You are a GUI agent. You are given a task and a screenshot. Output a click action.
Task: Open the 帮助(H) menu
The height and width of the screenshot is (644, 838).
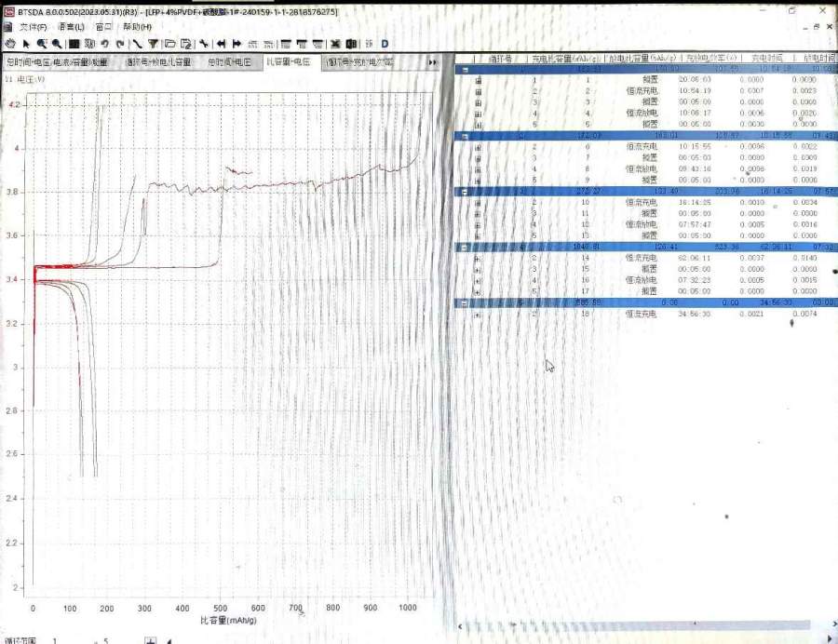point(138,27)
